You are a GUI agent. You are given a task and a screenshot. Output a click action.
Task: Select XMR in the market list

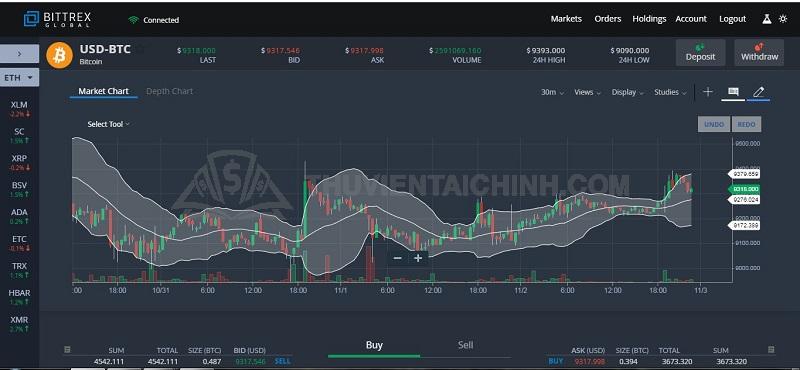(19, 324)
